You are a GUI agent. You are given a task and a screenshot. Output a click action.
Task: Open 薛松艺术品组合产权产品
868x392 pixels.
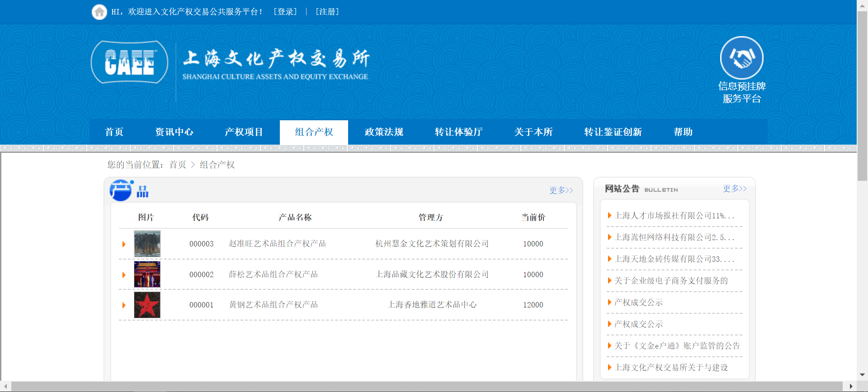[273, 274]
